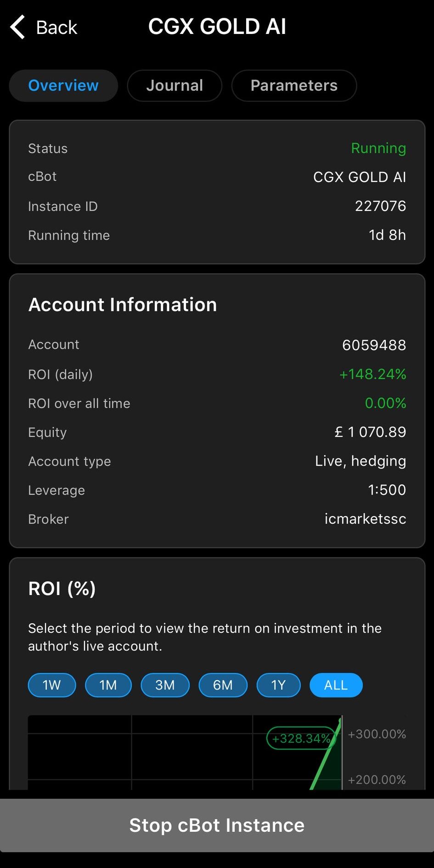Select the 1Y period filter

click(x=278, y=685)
